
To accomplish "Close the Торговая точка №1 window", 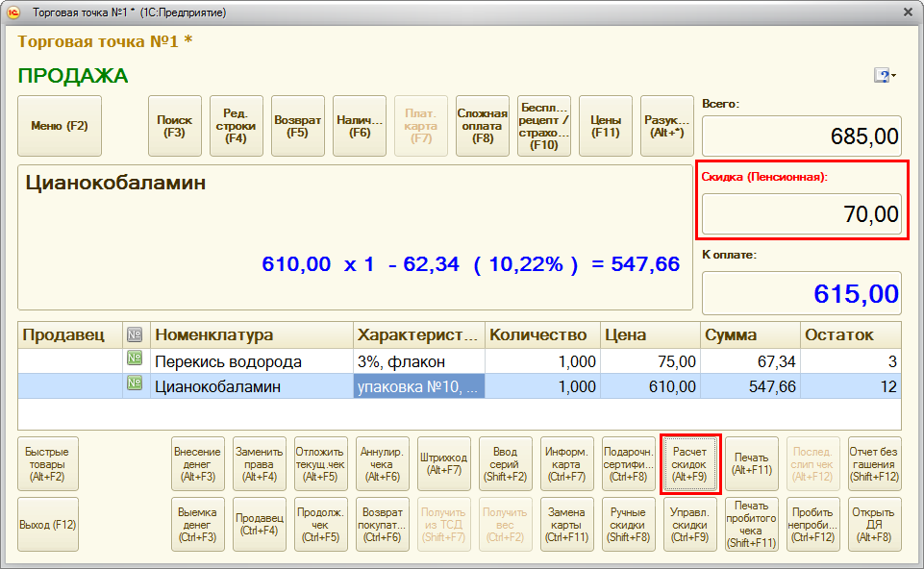I will coord(908,12).
